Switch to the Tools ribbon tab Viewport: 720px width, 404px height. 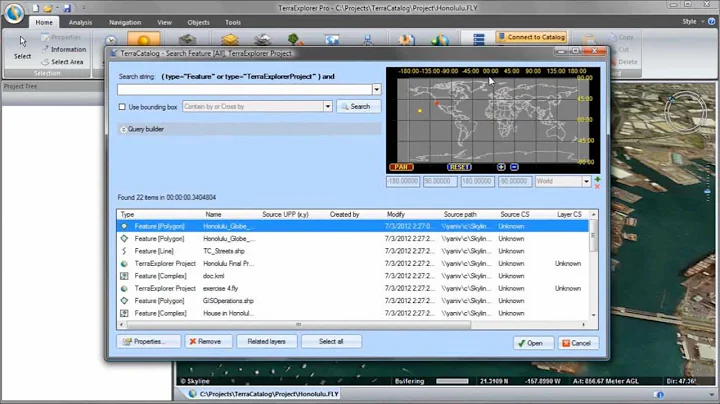click(233, 22)
